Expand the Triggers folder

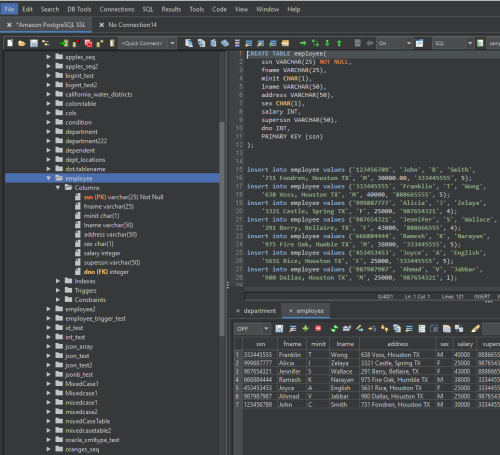pyautogui.click(x=58, y=290)
